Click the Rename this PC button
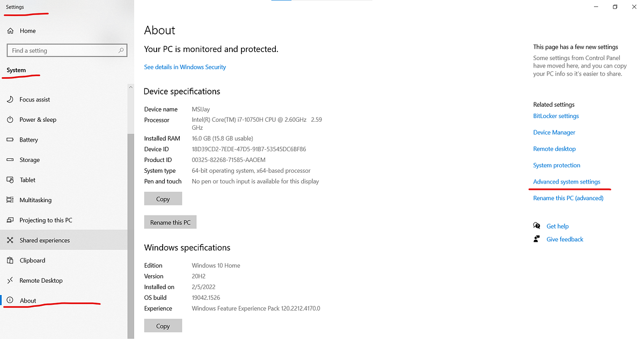The height and width of the screenshot is (339, 644). coord(170,222)
